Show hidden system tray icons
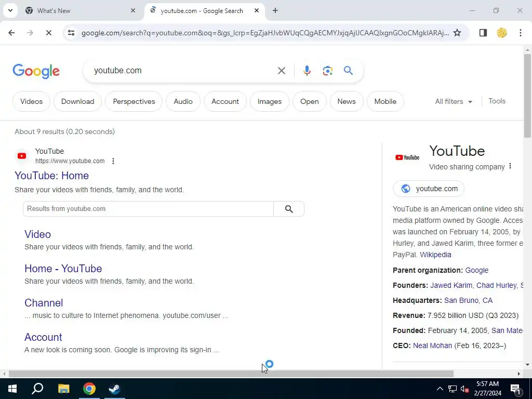 440,389
